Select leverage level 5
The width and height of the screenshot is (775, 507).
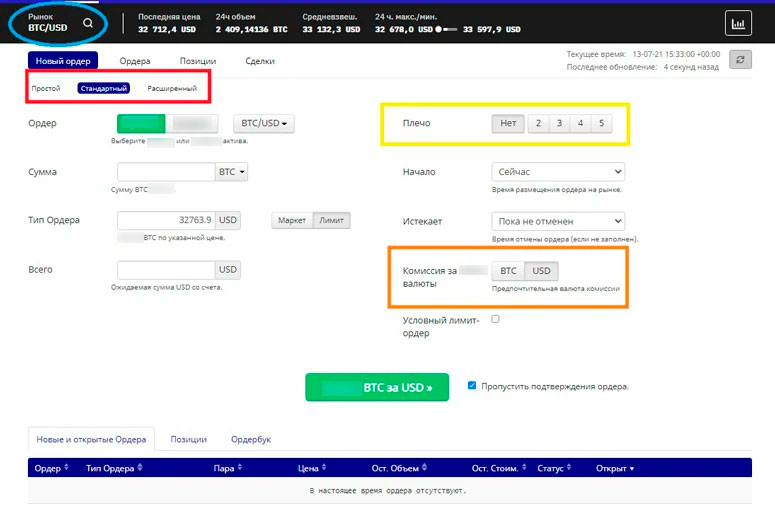pos(602,124)
